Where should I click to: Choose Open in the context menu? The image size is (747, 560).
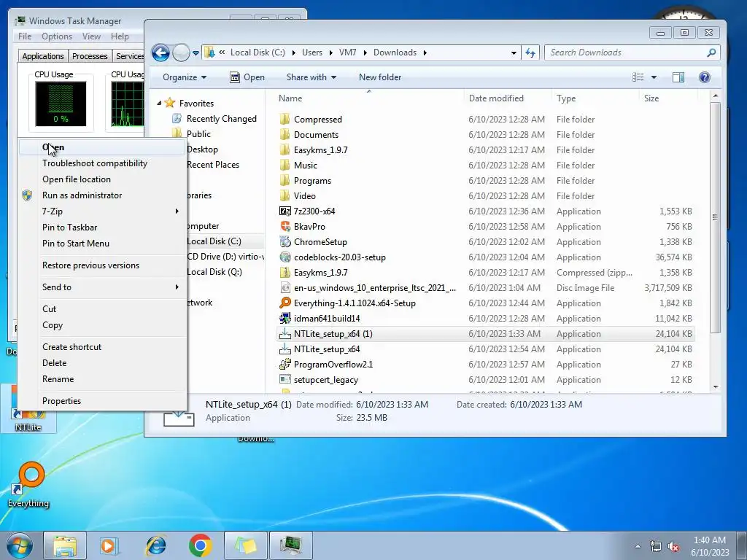[102, 147]
